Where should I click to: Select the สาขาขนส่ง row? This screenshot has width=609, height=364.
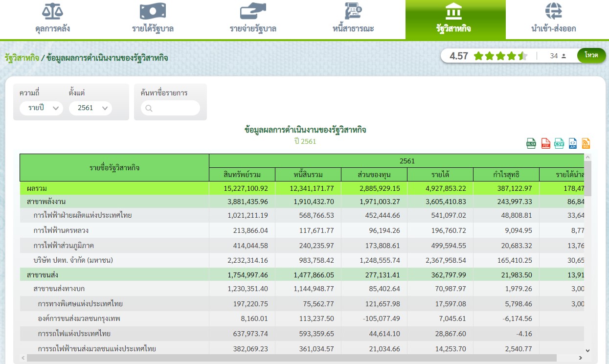click(302, 274)
